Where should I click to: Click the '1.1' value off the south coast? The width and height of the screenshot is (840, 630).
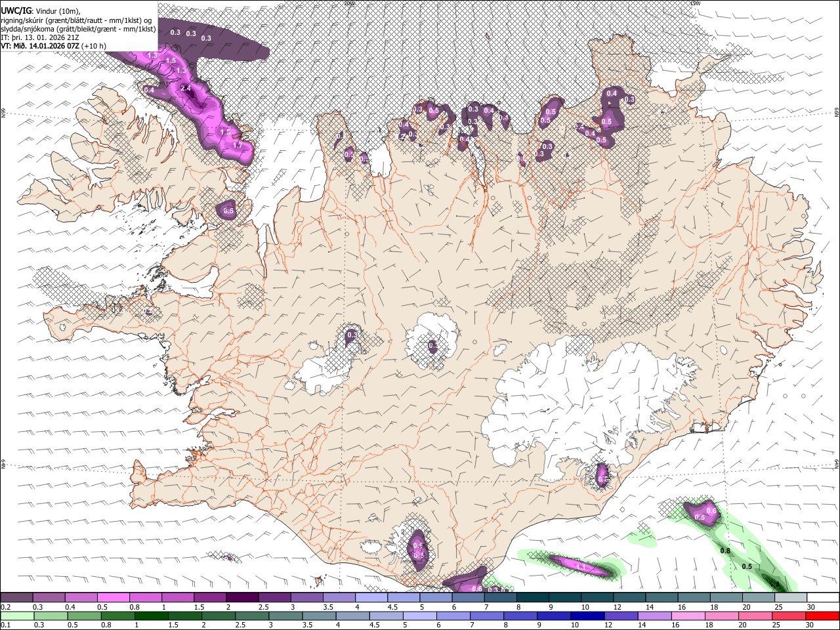tap(581, 566)
